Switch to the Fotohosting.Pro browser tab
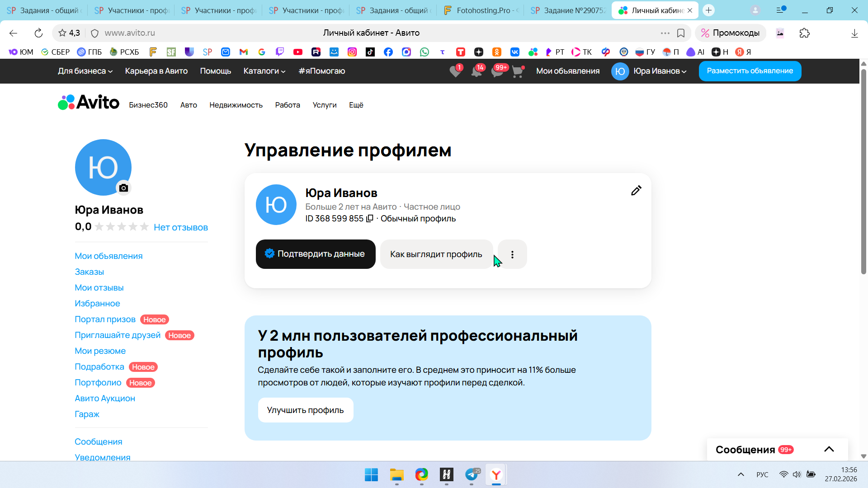Viewport: 868px width, 488px height. (482, 10)
